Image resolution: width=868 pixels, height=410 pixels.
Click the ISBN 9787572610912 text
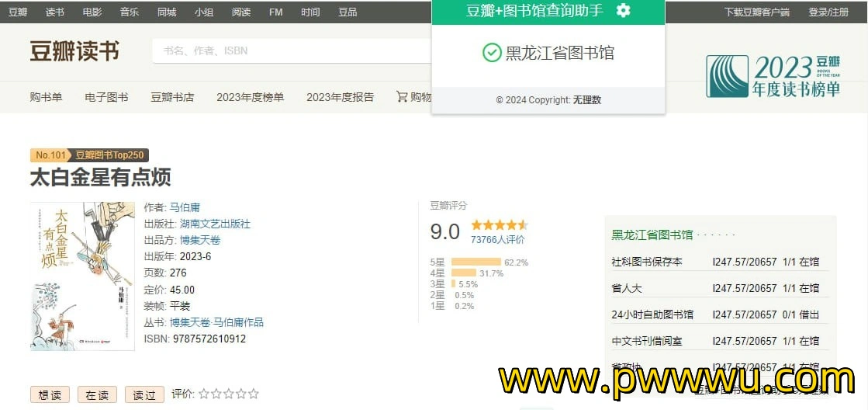(195, 339)
